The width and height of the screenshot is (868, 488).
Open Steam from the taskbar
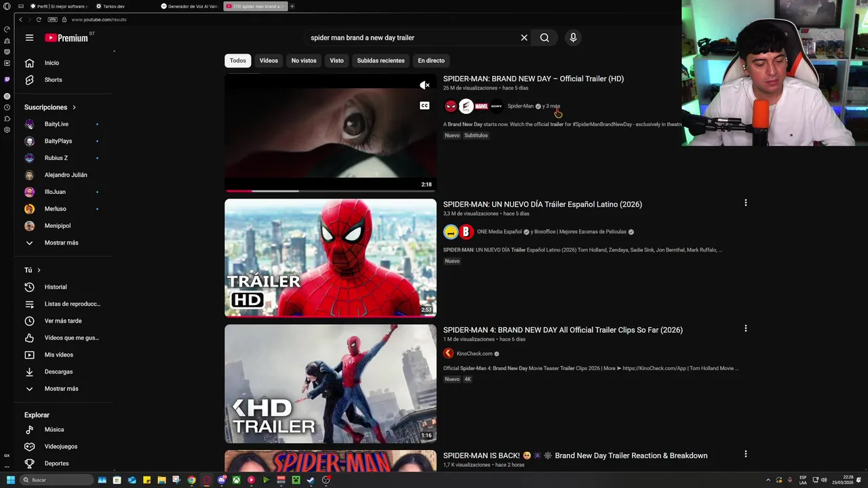tap(311, 480)
